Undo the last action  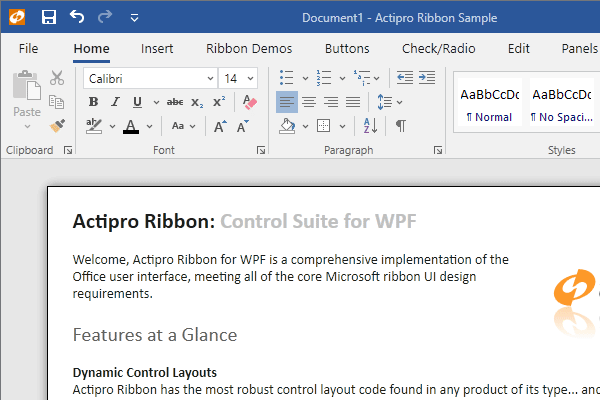(x=77, y=17)
